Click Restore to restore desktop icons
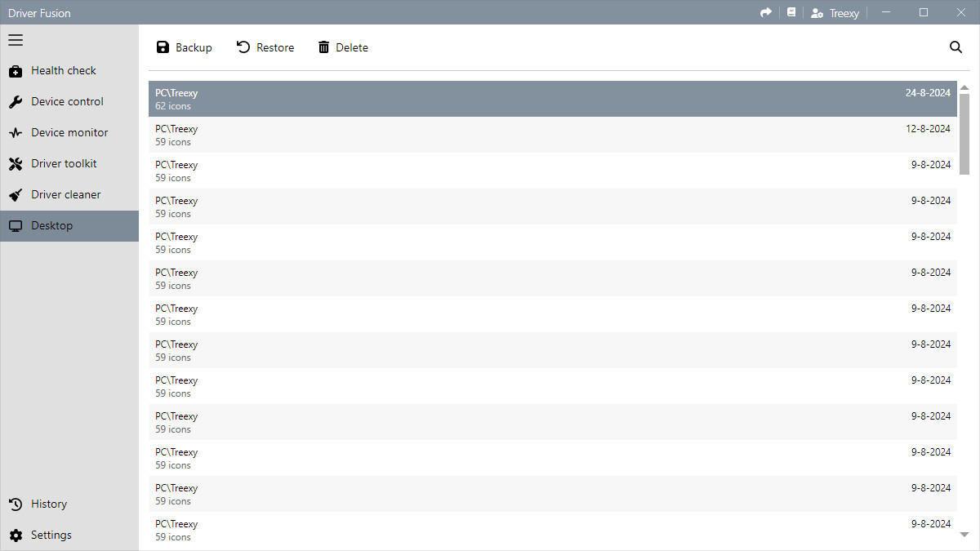Screen dimensions: 980x551 (x=265, y=47)
